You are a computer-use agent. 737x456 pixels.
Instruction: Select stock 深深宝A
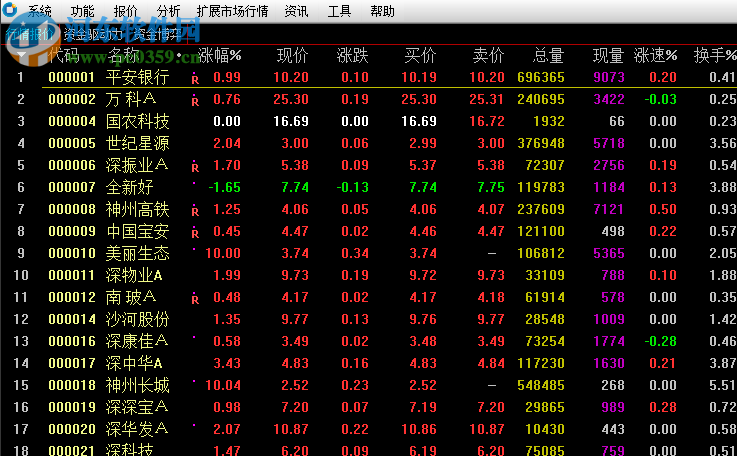(x=137, y=407)
